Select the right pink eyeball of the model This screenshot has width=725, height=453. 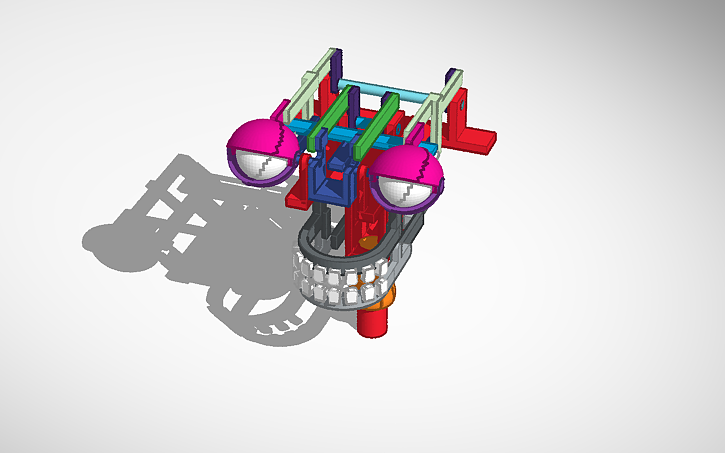(x=407, y=178)
